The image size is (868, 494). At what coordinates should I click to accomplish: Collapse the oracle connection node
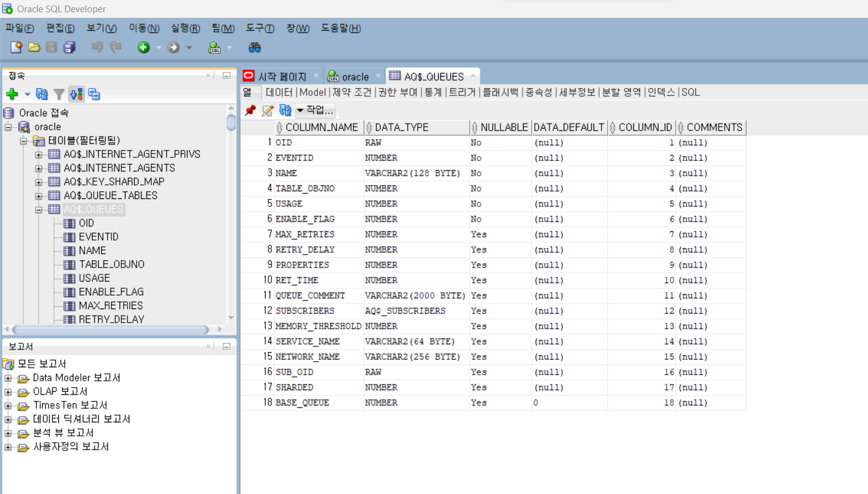coord(9,127)
